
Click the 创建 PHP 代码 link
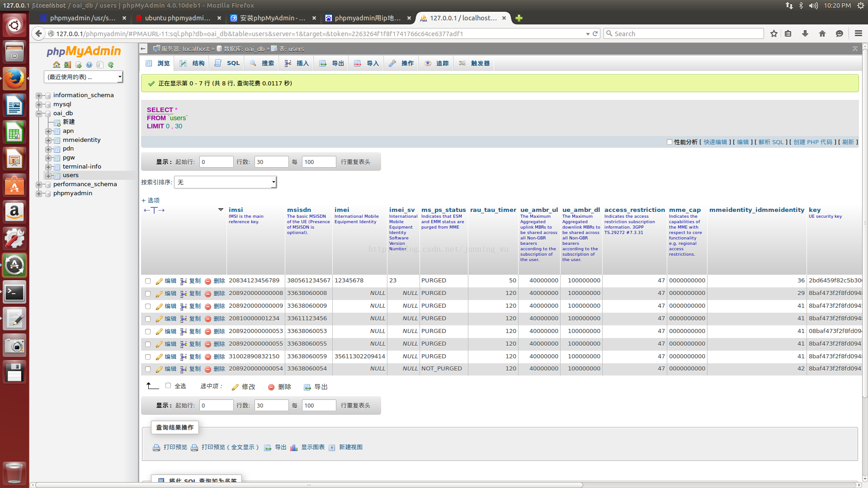tap(813, 142)
